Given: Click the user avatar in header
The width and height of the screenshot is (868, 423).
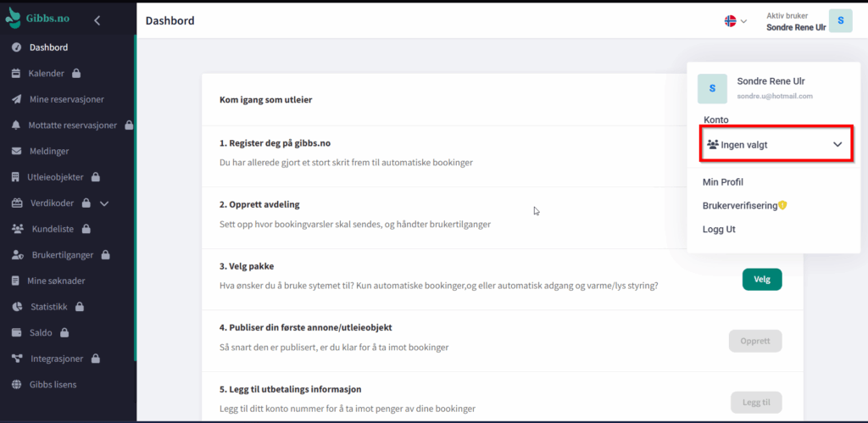Looking at the screenshot, I should coord(840,21).
